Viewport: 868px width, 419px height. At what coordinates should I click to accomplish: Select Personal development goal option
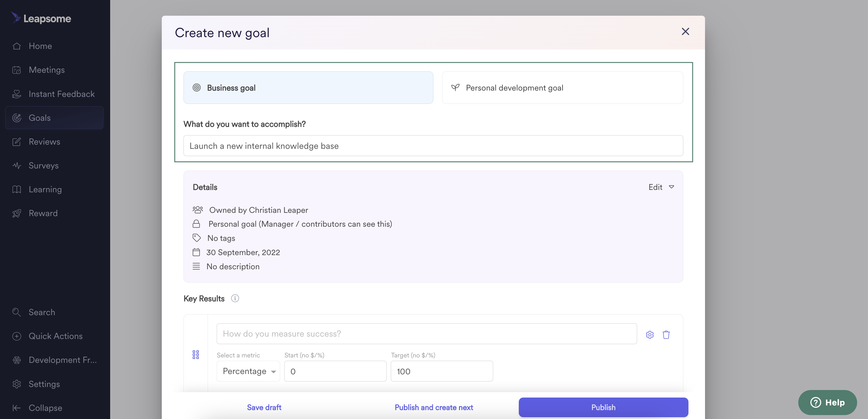pyautogui.click(x=562, y=88)
